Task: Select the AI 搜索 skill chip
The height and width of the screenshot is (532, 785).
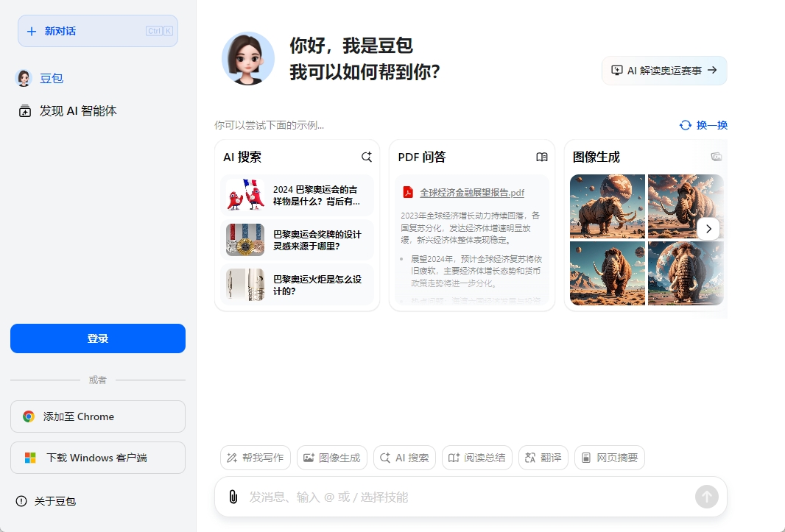Action: point(404,458)
